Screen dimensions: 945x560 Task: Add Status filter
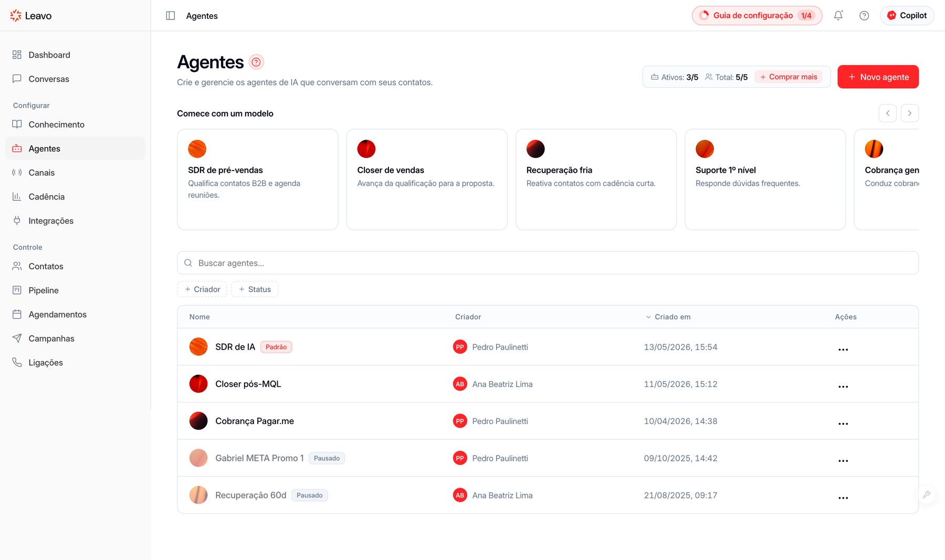point(255,289)
